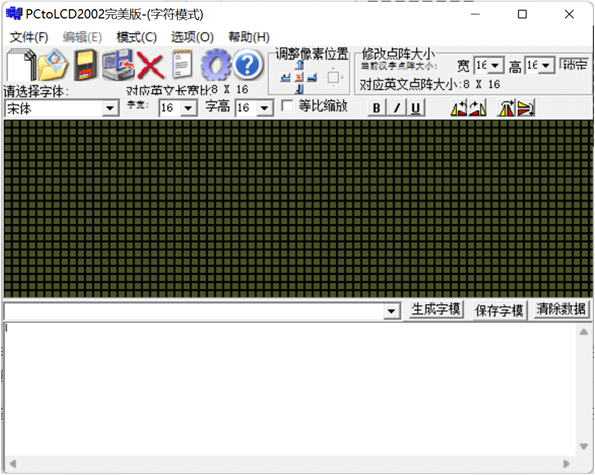
Task: Expand the 字高 16 dropdown
Action: coord(265,108)
